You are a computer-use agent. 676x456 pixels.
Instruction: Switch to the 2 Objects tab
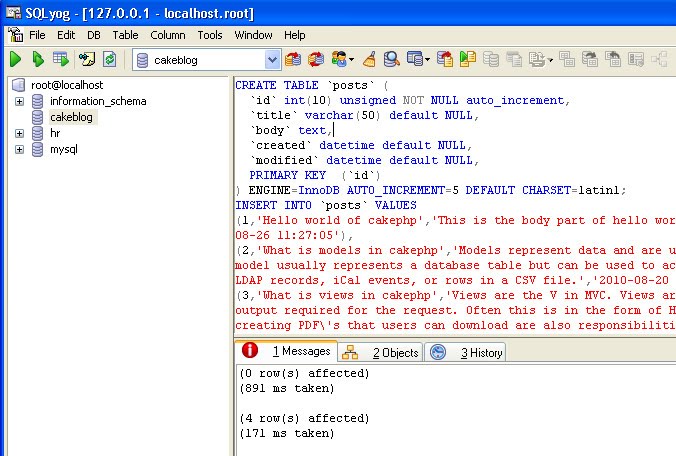click(x=380, y=353)
